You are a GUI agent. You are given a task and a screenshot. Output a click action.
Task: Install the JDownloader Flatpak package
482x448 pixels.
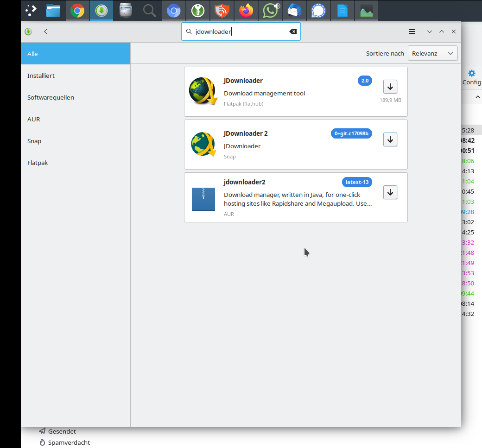[x=390, y=87]
